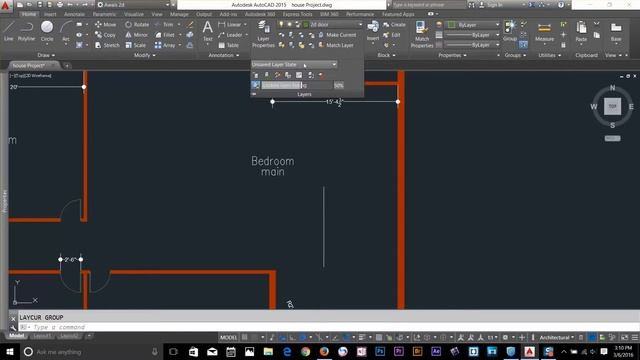Toggle the lineweight display in status bar

click(362, 338)
